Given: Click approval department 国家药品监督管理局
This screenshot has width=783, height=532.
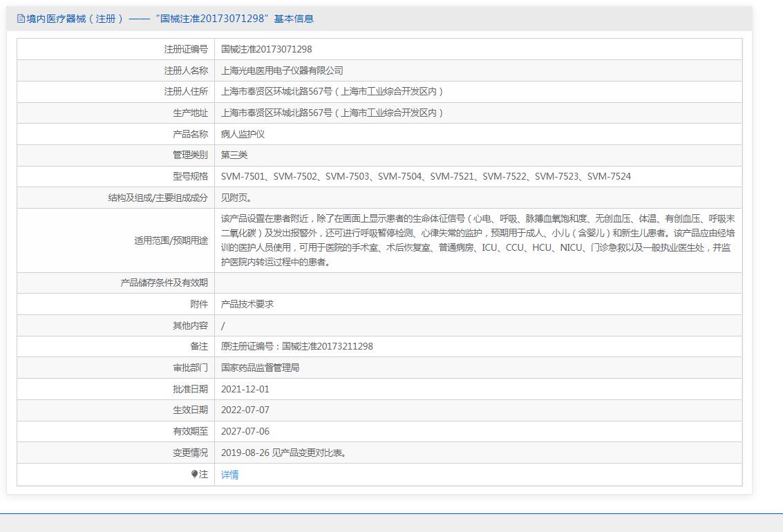Looking at the screenshot, I should coord(260,368).
